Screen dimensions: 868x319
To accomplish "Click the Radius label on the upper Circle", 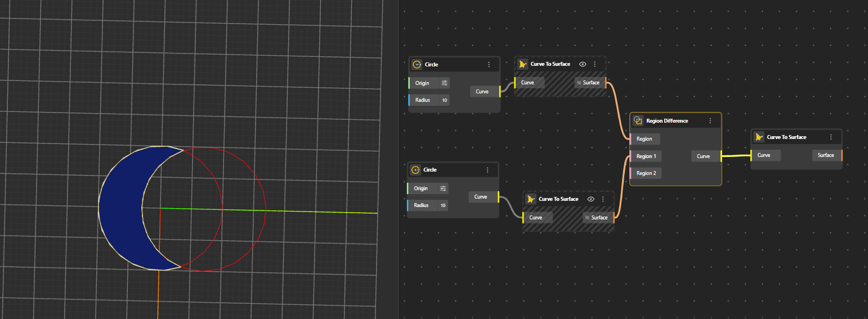I will pyautogui.click(x=423, y=100).
